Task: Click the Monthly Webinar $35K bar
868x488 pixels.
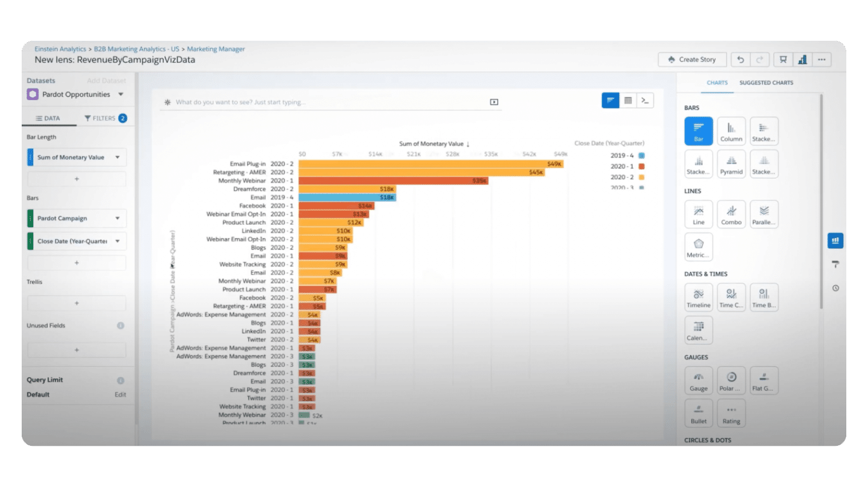Action: [393, 181]
